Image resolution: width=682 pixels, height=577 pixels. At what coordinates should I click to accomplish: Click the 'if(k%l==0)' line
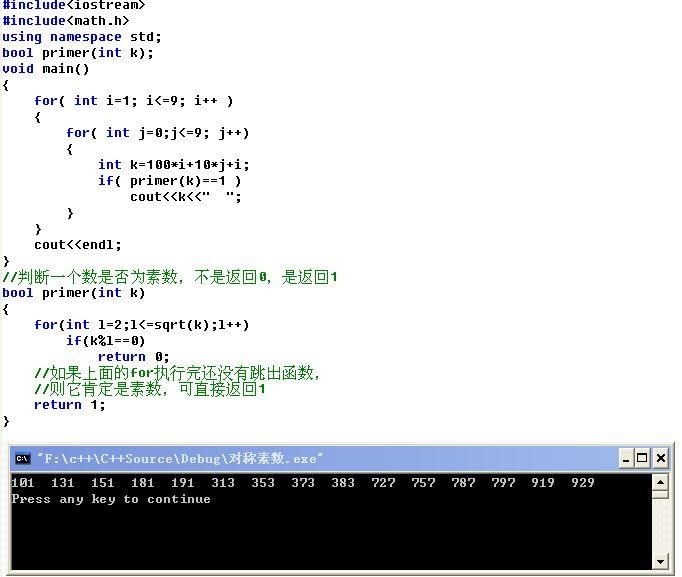coord(106,341)
